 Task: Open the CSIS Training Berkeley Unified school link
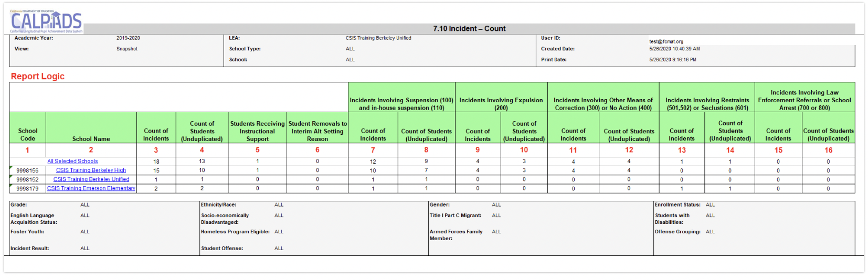[91, 179]
